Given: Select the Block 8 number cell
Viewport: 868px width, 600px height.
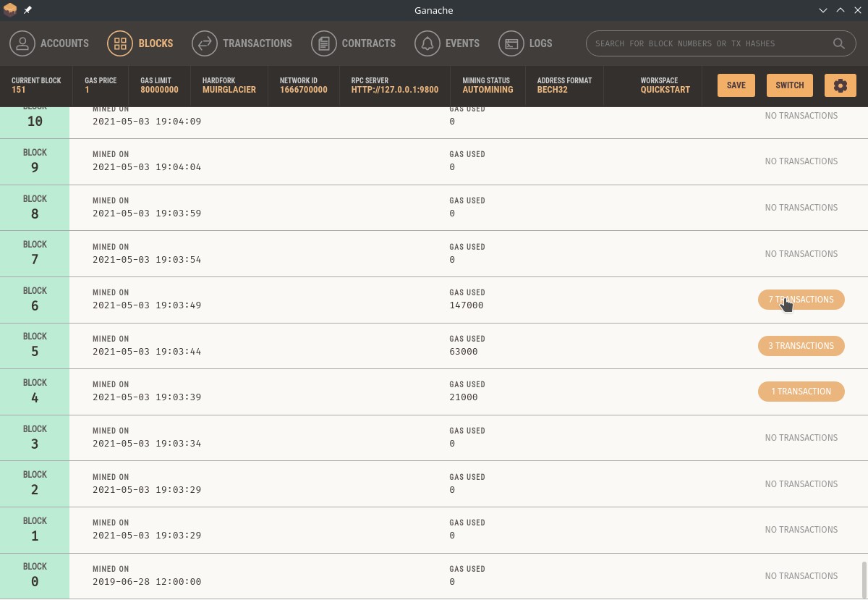Looking at the screenshot, I should click(x=35, y=208).
